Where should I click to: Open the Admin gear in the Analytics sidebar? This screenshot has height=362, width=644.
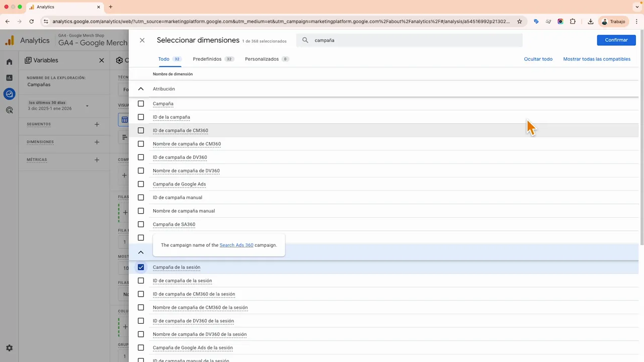click(9, 348)
